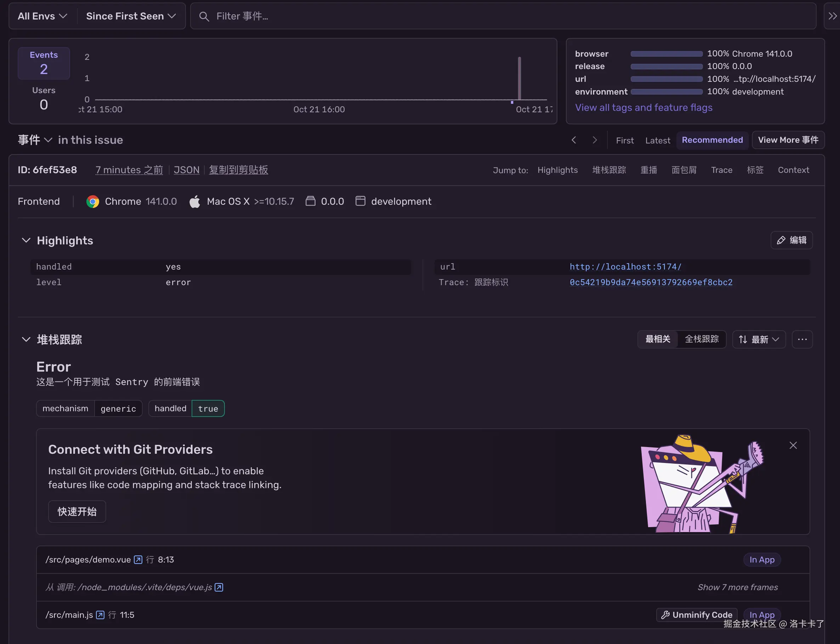Click the vue.js external link icon
840x644 pixels.
click(x=219, y=587)
